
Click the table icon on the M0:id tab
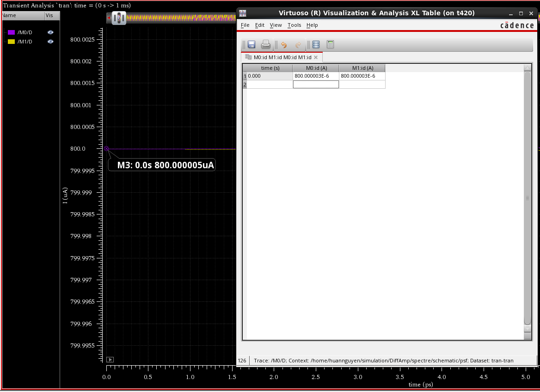(x=248, y=57)
